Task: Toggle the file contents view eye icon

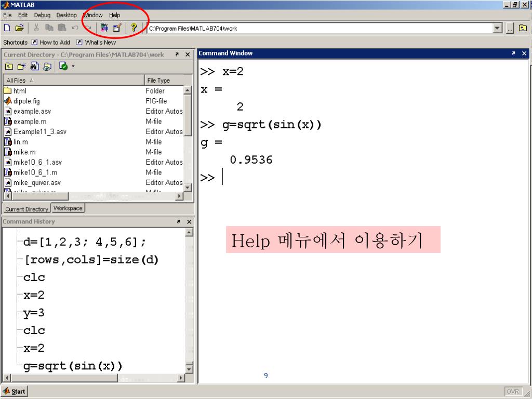Action: 47,66
